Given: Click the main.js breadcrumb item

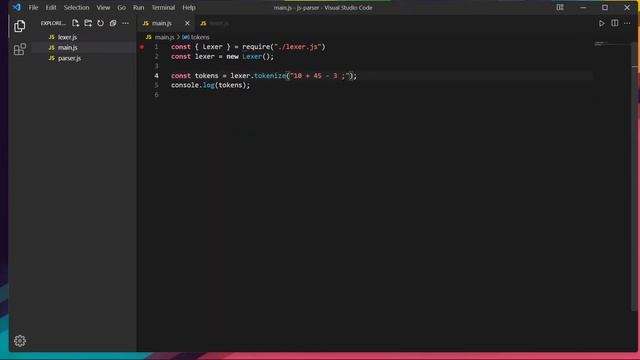Looking at the screenshot, I should coord(164,37).
